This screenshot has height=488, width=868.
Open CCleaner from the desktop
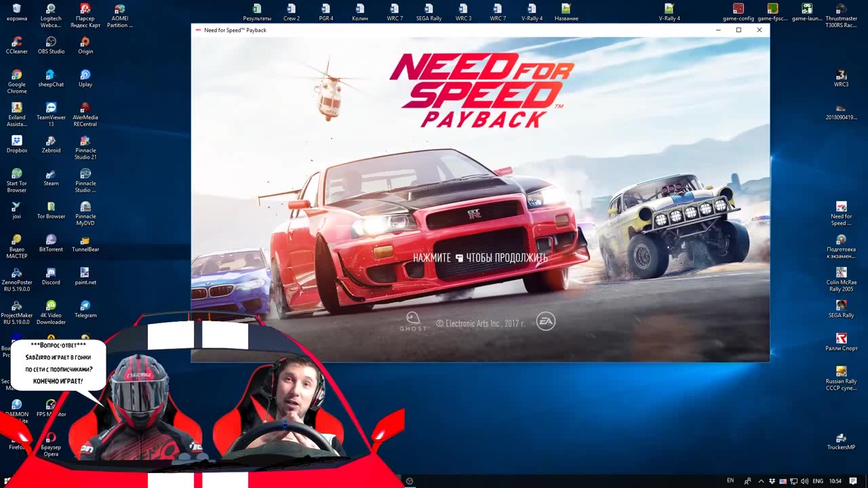pos(17,45)
